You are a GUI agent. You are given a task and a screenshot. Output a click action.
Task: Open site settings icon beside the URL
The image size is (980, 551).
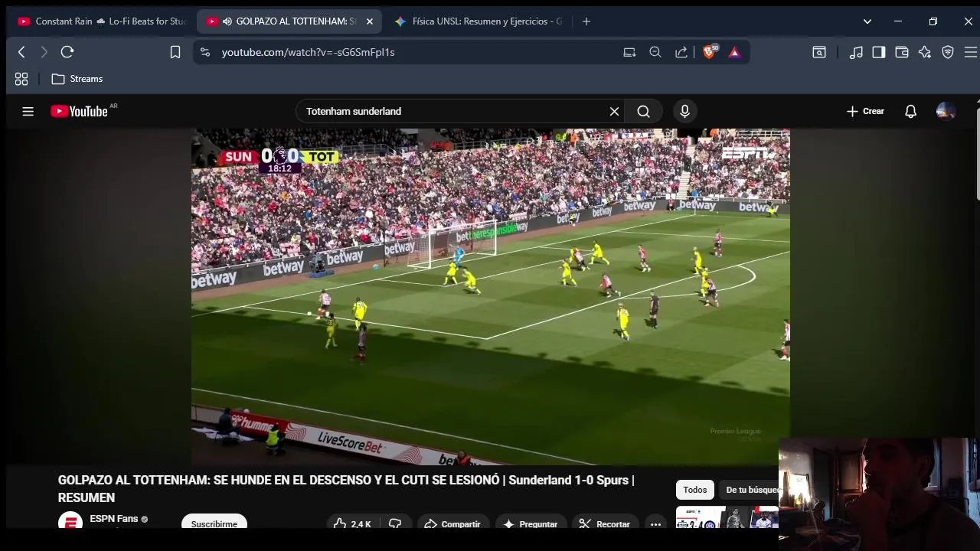coord(204,52)
